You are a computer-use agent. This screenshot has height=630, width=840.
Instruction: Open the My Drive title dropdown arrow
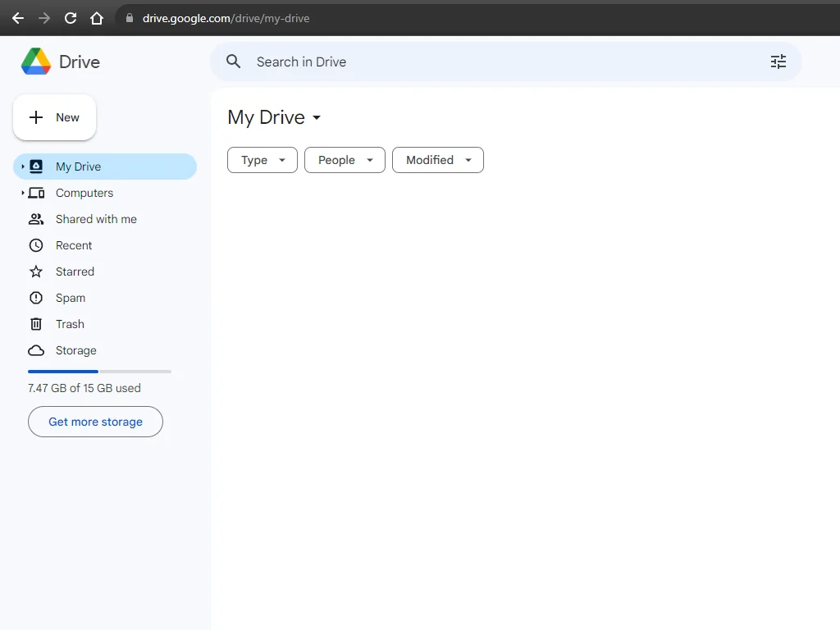coord(317,118)
